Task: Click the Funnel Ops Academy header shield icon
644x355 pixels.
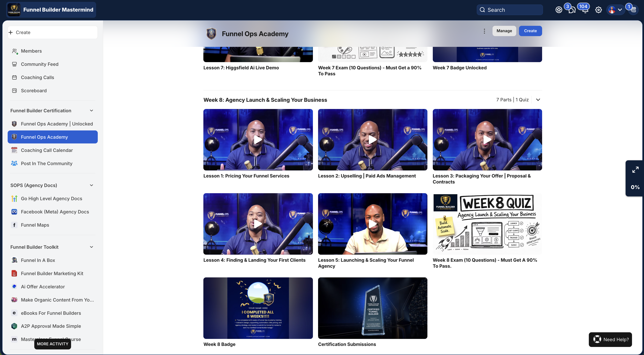Action: (x=211, y=34)
